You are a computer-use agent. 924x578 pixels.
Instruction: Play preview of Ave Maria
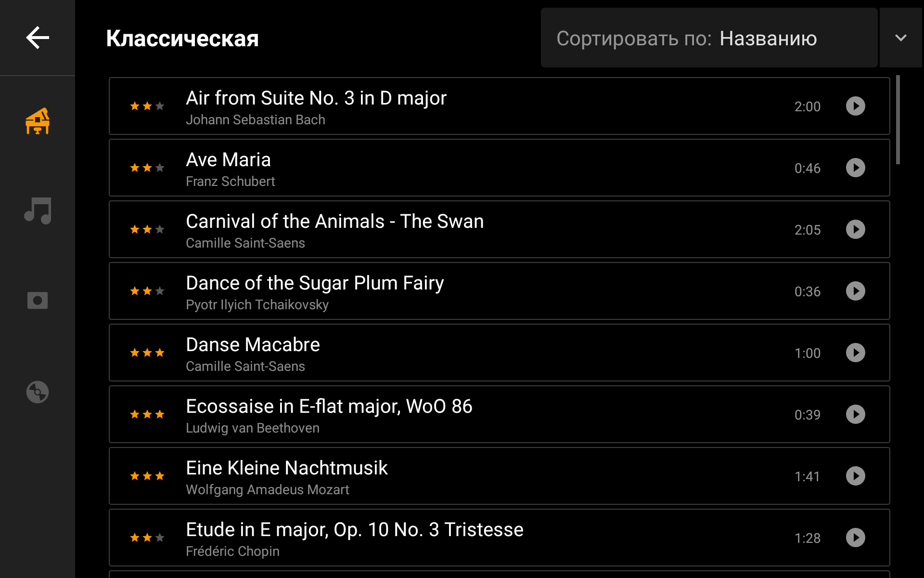tap(855, 168)
